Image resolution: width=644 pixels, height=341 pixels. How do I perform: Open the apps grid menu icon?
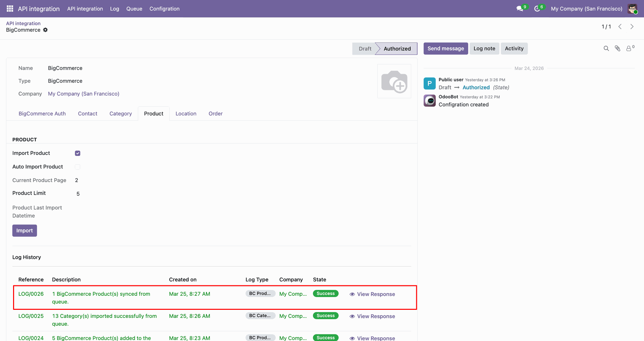10,9
